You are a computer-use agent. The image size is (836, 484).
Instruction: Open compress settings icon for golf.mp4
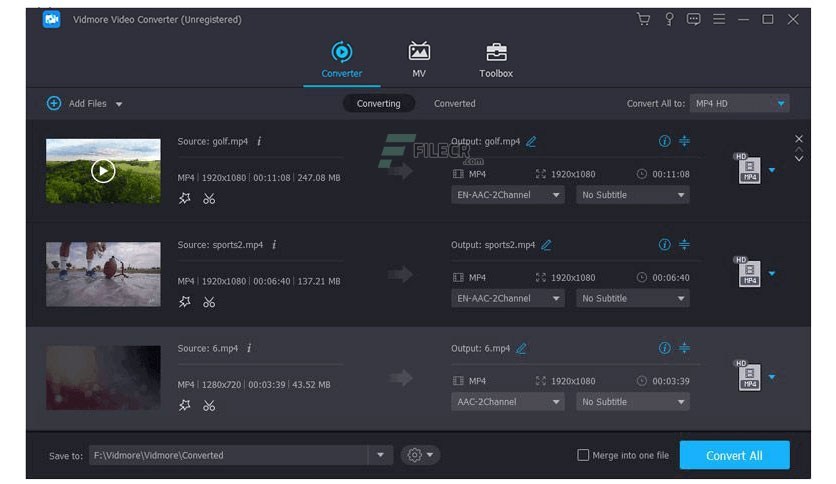click(685, 141)
